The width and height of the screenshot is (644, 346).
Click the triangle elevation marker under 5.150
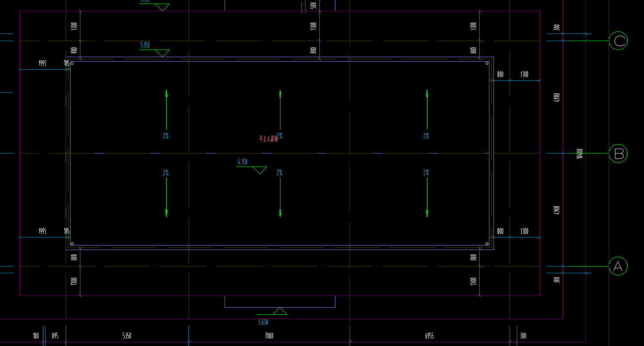coord(162,53)
